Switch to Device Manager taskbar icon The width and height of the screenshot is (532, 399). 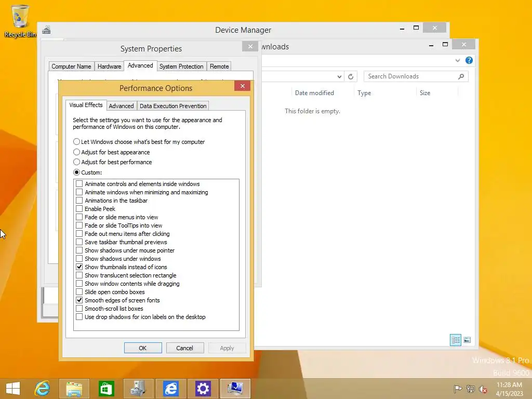click(138, 389)
